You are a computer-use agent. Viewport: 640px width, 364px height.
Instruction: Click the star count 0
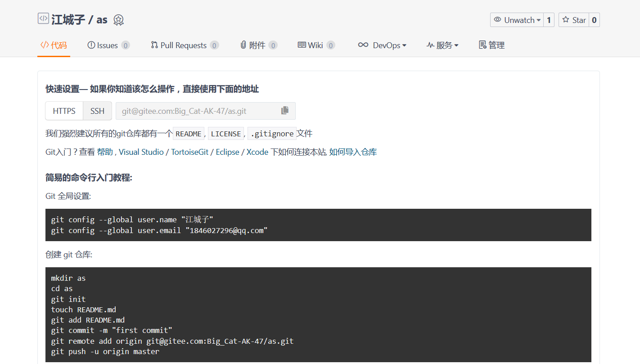(594, 20)
